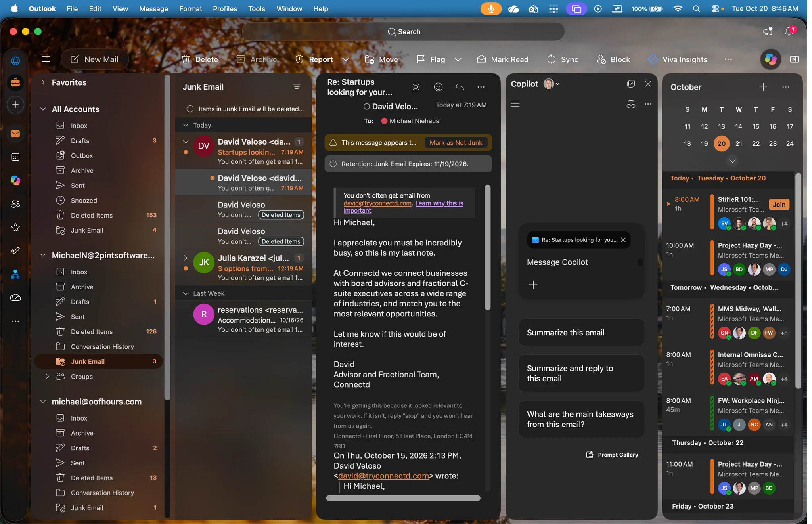The width and height of the screenshot is (812, 524).
Task: Toggle the hamburger sidebar menu
Action: pos(46,59)
